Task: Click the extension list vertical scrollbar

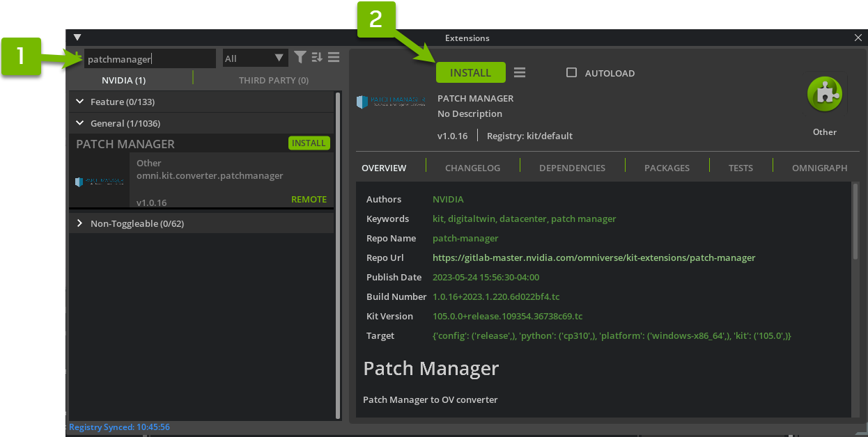Action: pos(338,254)
